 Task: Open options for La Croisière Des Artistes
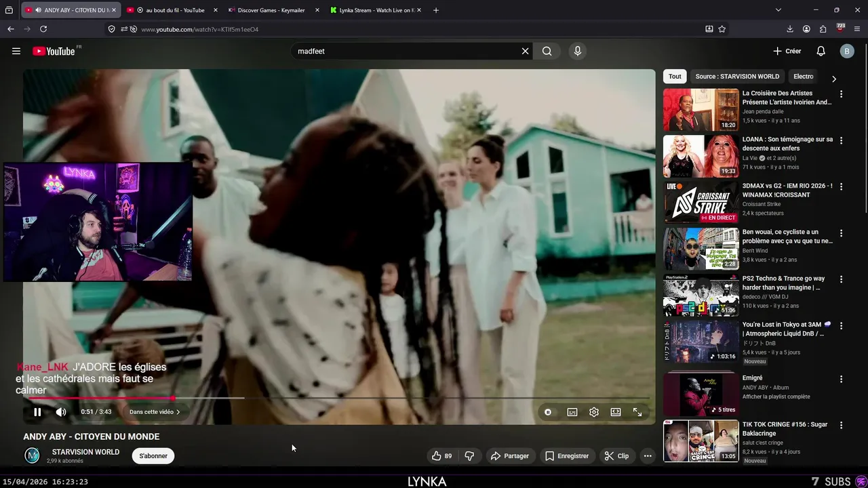click(x=842, y=94)
